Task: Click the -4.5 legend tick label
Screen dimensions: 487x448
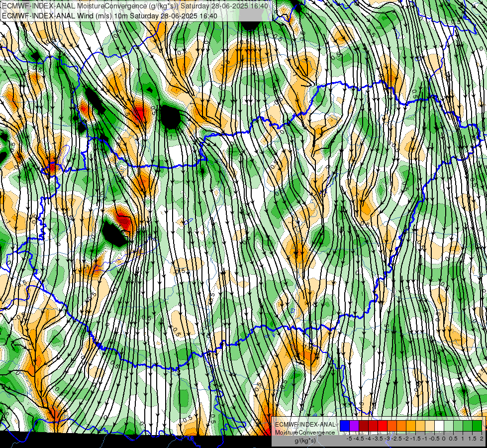Action: (x=359, y=439)
